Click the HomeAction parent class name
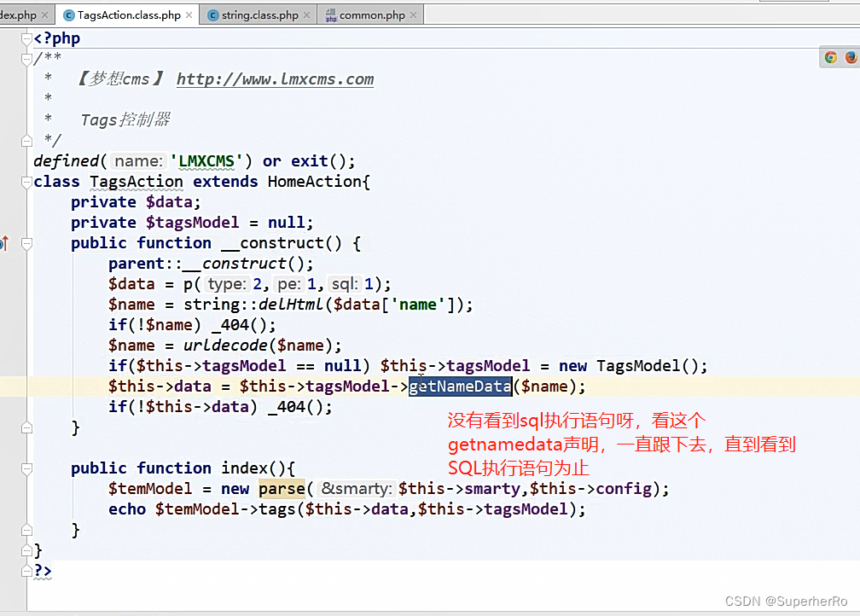Viewport: 860px width, 616px height. 314,182
